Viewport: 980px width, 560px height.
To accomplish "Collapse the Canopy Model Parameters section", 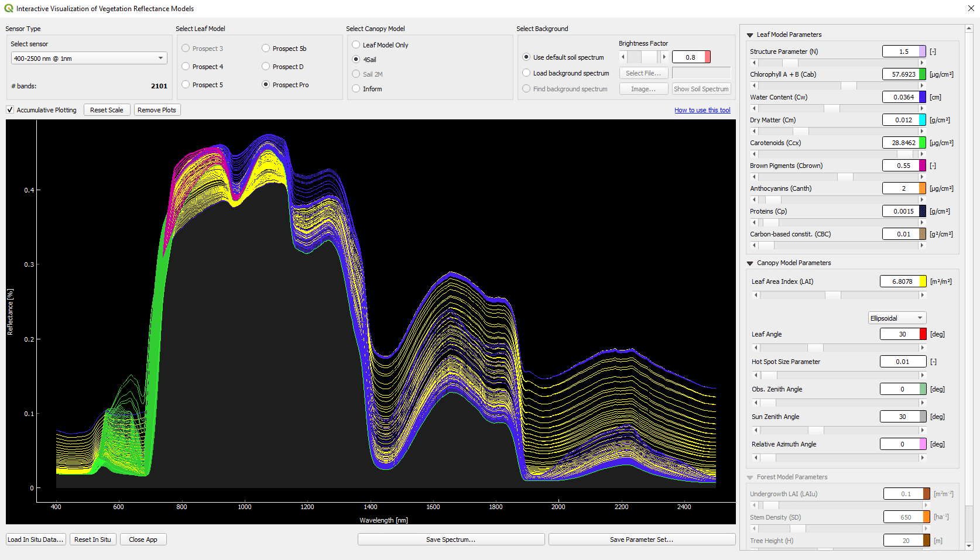I will tap(750, 263).
